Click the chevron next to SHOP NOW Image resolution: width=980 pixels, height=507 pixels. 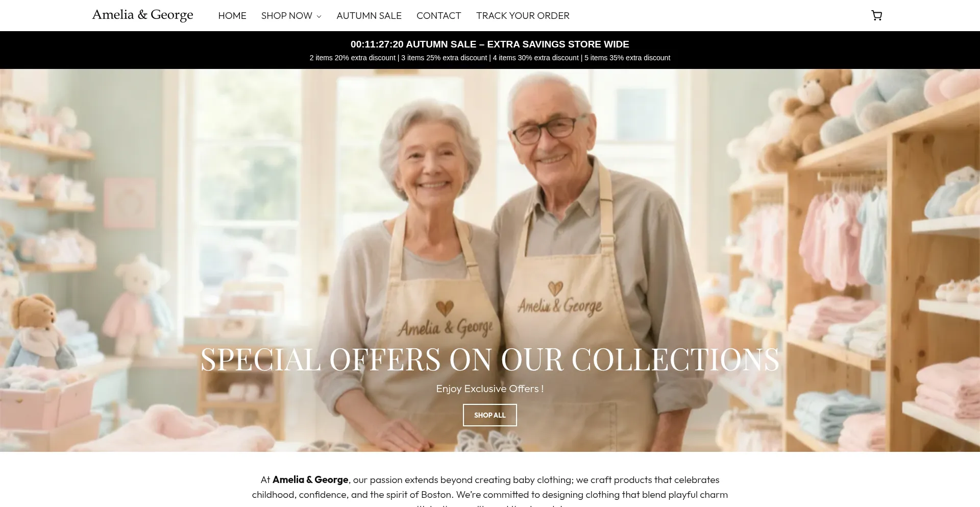click(x=319, y=16)
